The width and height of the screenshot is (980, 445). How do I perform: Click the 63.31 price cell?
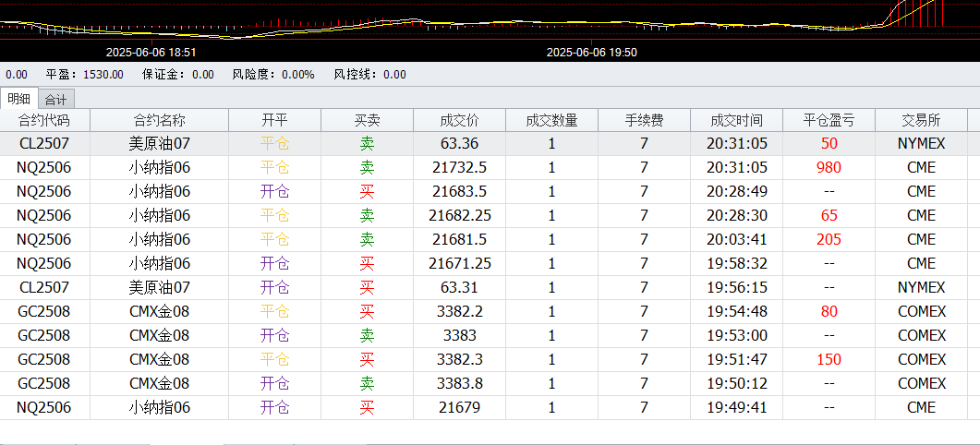tap(459, 287)
